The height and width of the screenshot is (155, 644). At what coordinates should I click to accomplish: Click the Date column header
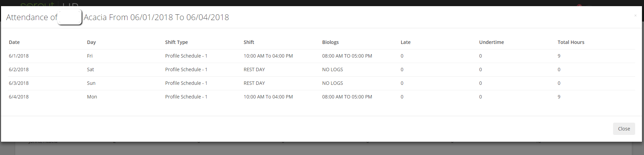pos(14,42)
